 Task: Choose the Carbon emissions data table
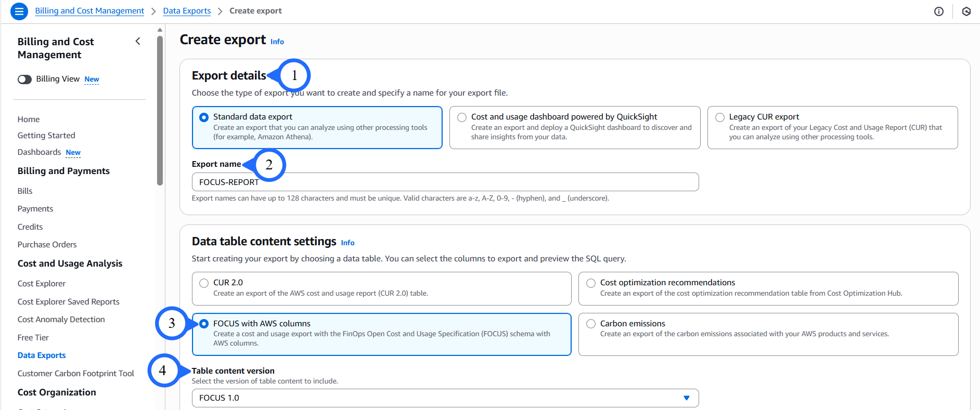click(591, 324)
